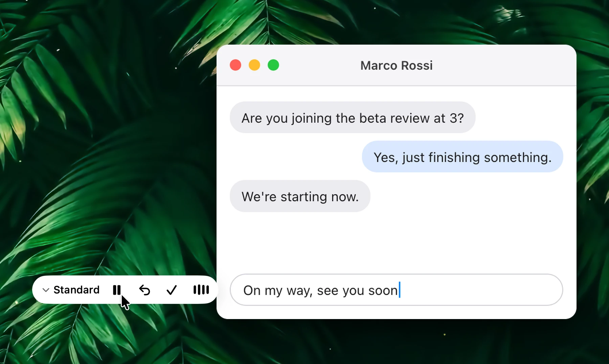Close the Marco Rossi chat window
The image size is (609, 364).
click(235, 65)
